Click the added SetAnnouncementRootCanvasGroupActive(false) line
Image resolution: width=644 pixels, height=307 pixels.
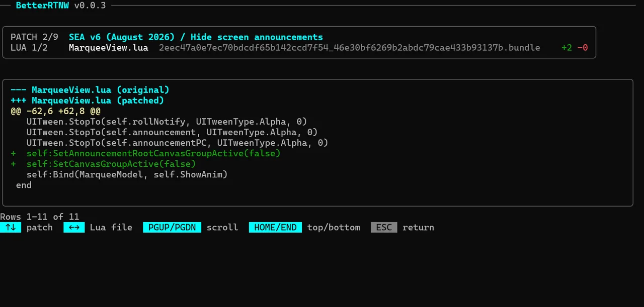[x=145, y=153]
